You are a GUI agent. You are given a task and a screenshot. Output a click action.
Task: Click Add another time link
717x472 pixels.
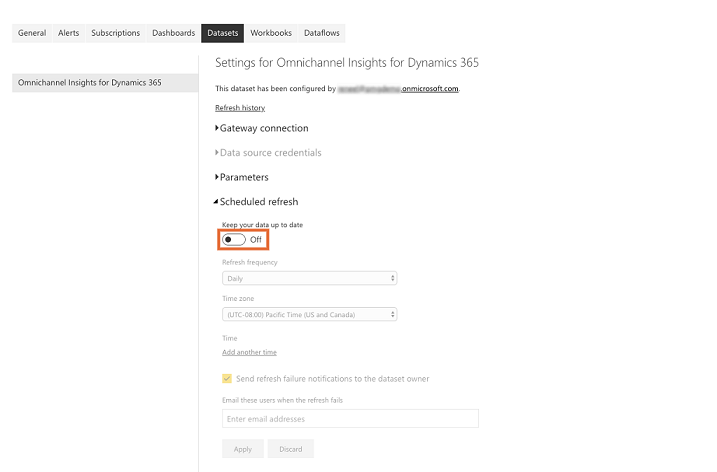click(x=249, y=352)
